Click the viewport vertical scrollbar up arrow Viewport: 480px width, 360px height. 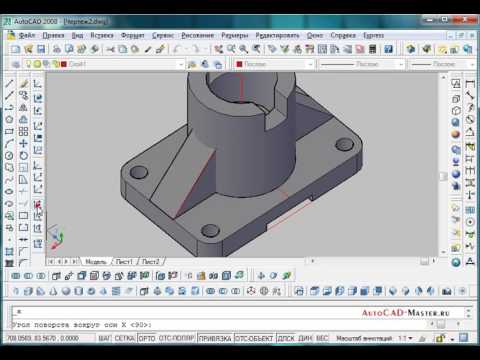(443, 77)
